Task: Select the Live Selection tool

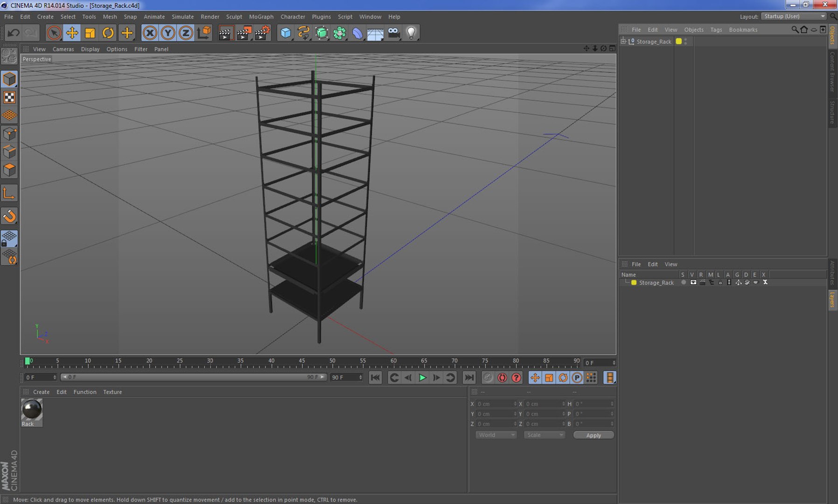Action: (54, 33)
